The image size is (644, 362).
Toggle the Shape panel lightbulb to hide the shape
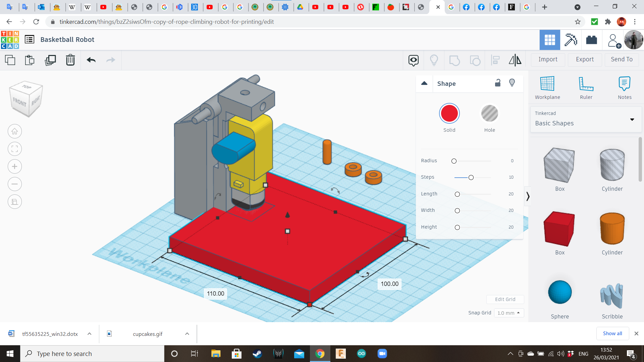pyautogui.click(x=512, y=83)
